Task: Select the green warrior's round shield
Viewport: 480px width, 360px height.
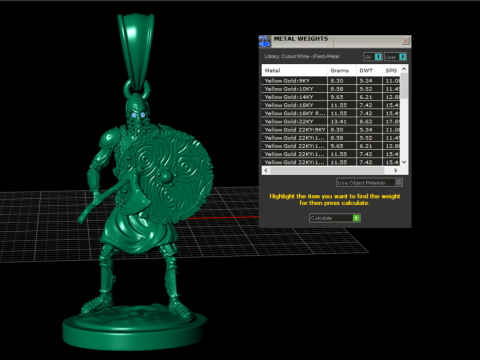Action: click(170, 173)
